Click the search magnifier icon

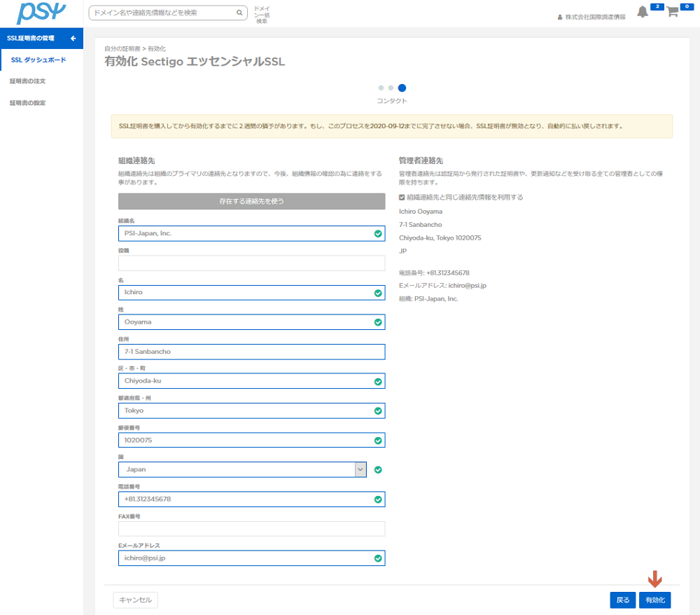coord(239,13)
